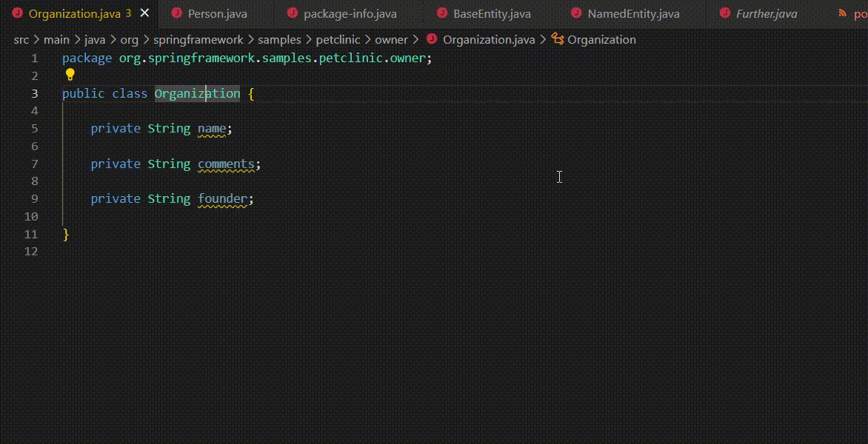Image resolution: width=868 pixels, height=444 pixels.
Task: Select the 'petclinic' breadcrumb folder
Action: pos(338,40)
